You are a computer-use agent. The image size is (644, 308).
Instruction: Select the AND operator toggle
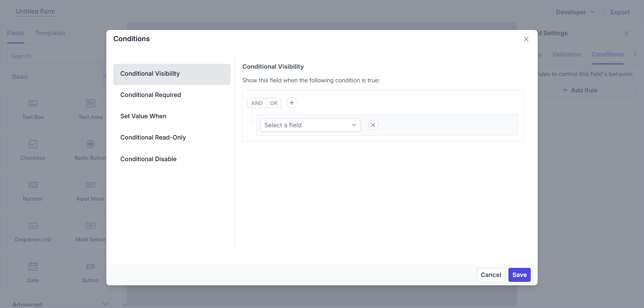click(x=257, y=103)
